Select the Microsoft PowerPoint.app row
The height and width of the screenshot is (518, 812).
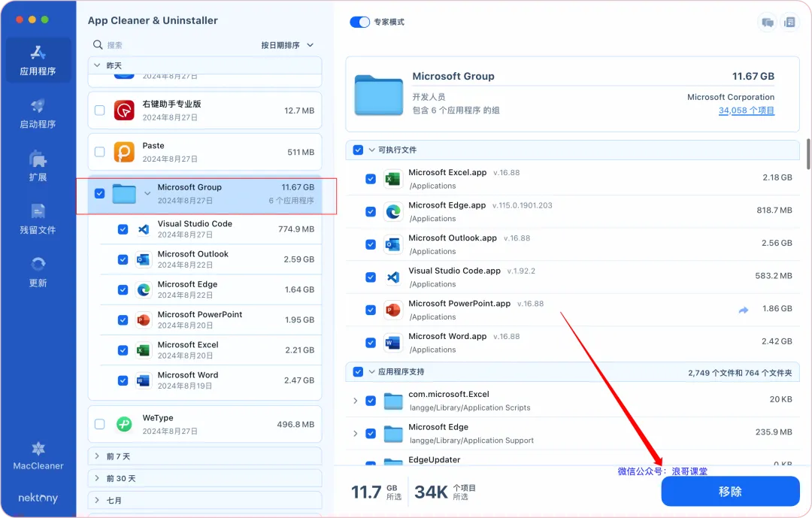pyautogui.click(x=573, y=310)
